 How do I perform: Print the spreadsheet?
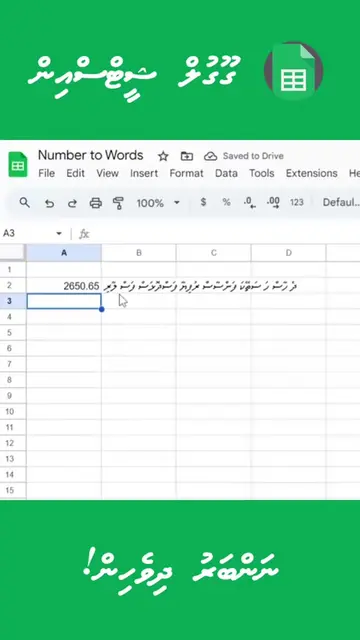coord(96,203)
